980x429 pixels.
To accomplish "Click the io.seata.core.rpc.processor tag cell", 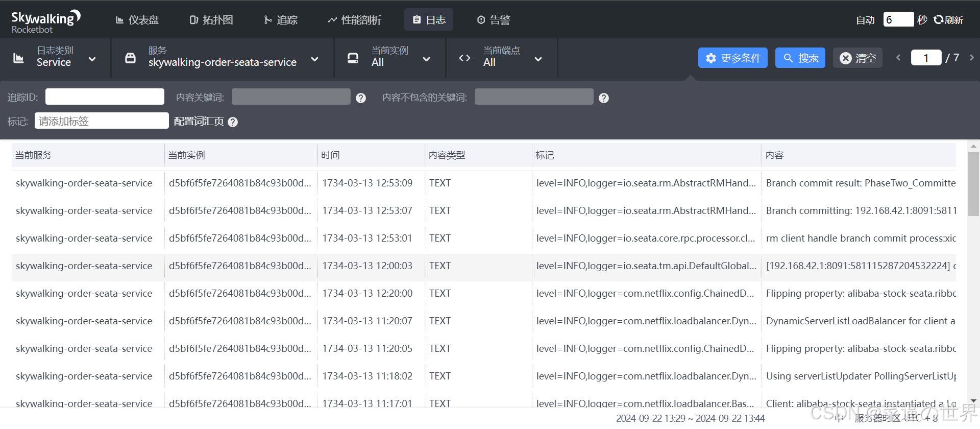I will 646,239.
